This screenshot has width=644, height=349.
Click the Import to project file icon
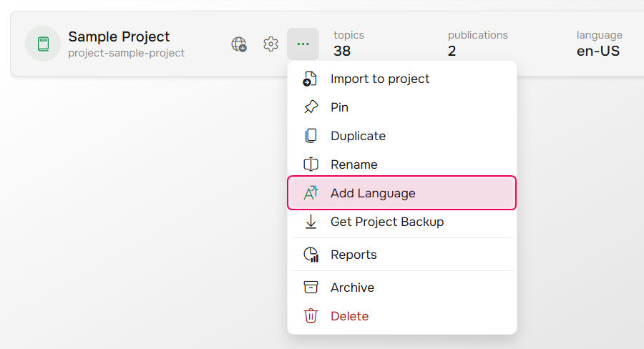[x=310, y=79]
